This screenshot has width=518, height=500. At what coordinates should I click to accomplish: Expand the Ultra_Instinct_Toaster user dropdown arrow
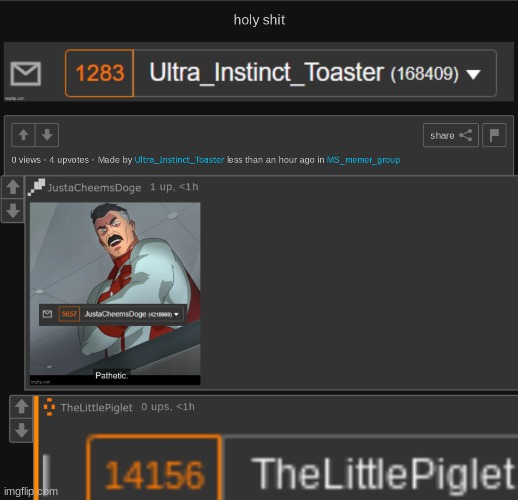(x=473, y=74)
